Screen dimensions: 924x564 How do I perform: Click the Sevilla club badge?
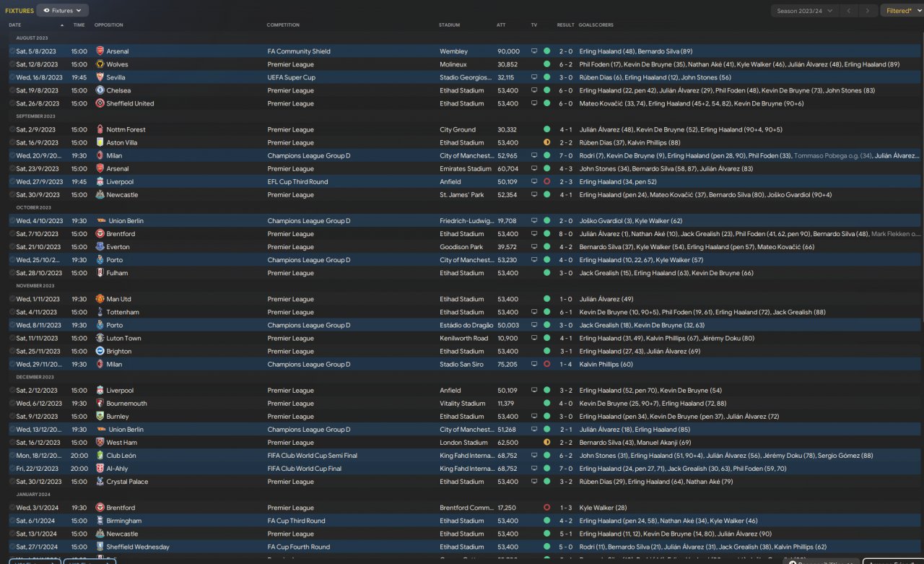point(100,77)
